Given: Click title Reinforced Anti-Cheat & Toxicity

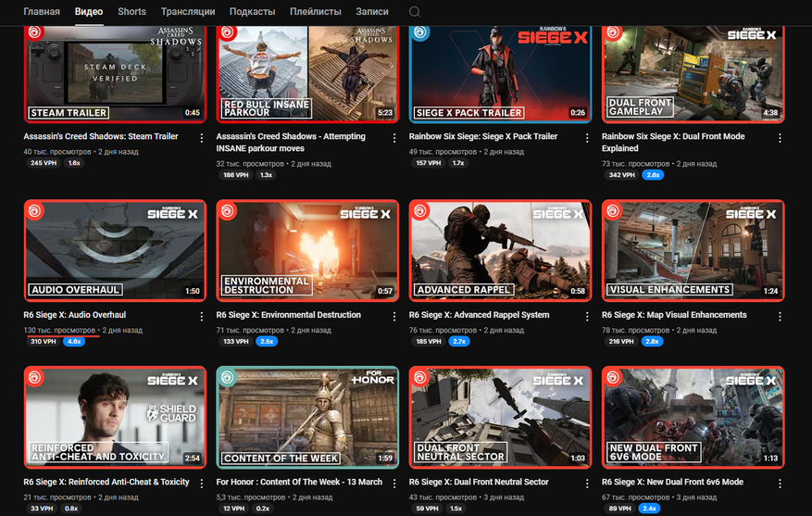Looking at the screenshot, I should (x=106, y=482).
